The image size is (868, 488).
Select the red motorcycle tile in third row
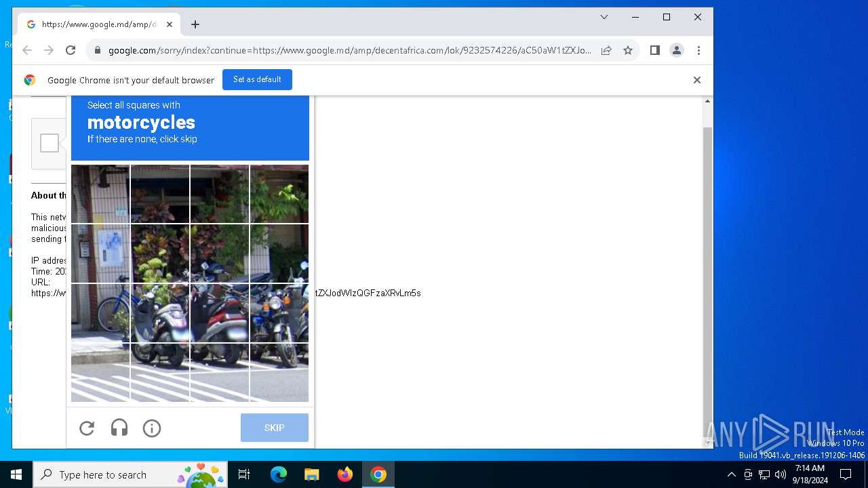220,313
